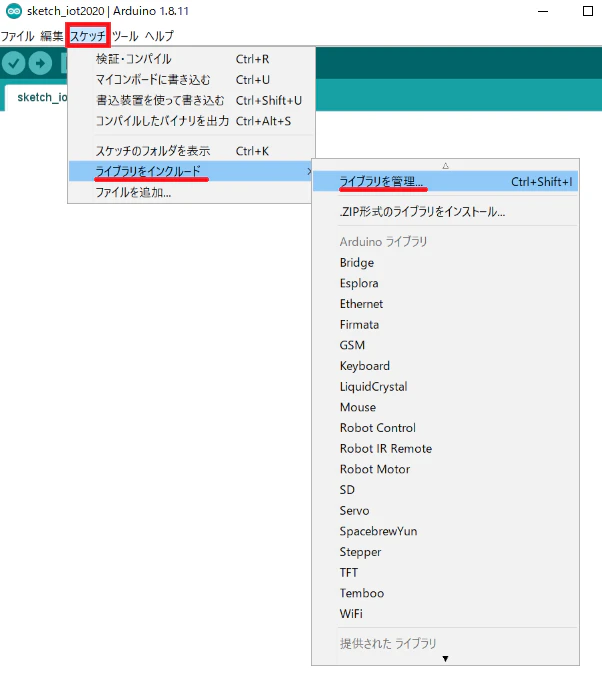Click the Upload arrow toolbar icon
Image resolution: width=602 pixels, height=673 pixels.
40,63
